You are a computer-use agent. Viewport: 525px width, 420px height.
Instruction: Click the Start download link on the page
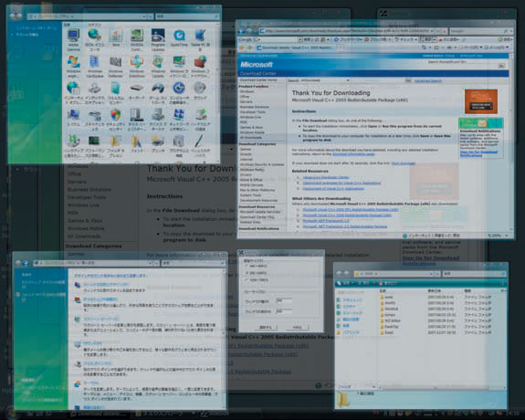[x=404, y=163]
